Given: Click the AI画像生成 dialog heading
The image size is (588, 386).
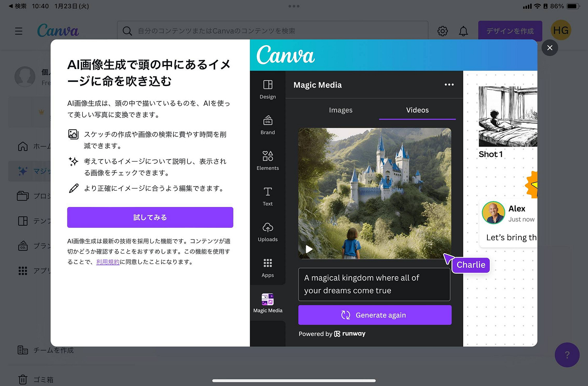Looking at the screenshot, I should (149, 73).
